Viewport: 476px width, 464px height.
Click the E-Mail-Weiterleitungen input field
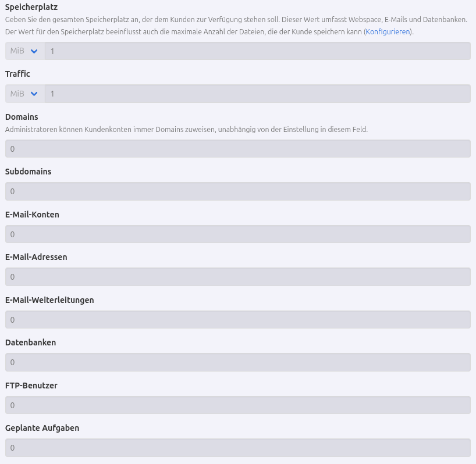coord(238,320)
